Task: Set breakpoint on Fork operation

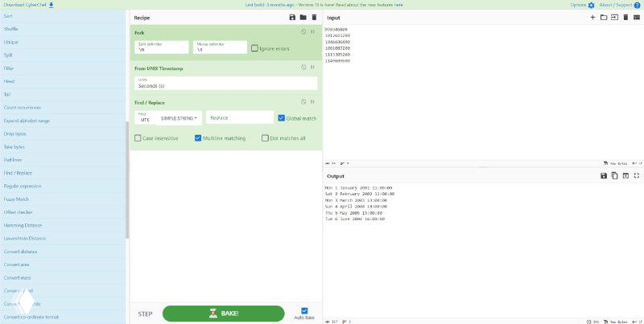Action: coord(312,31)
